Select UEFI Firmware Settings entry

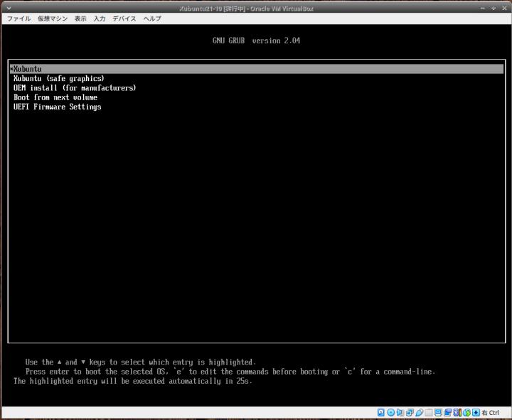(58, 107)
